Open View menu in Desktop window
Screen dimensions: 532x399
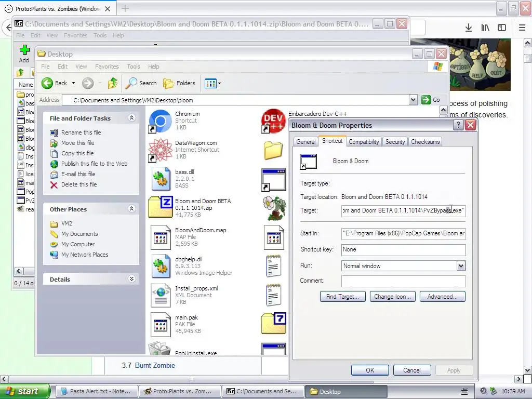coord(81,66)
